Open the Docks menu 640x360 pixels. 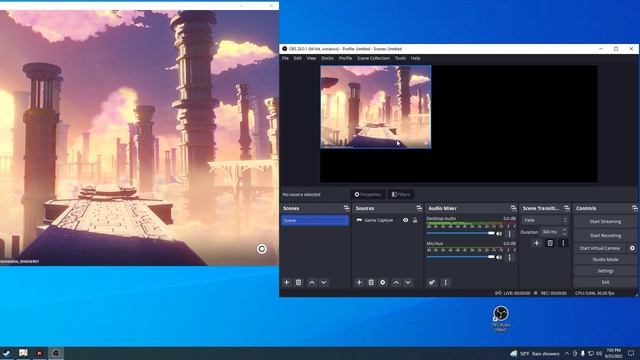point(327,58)
